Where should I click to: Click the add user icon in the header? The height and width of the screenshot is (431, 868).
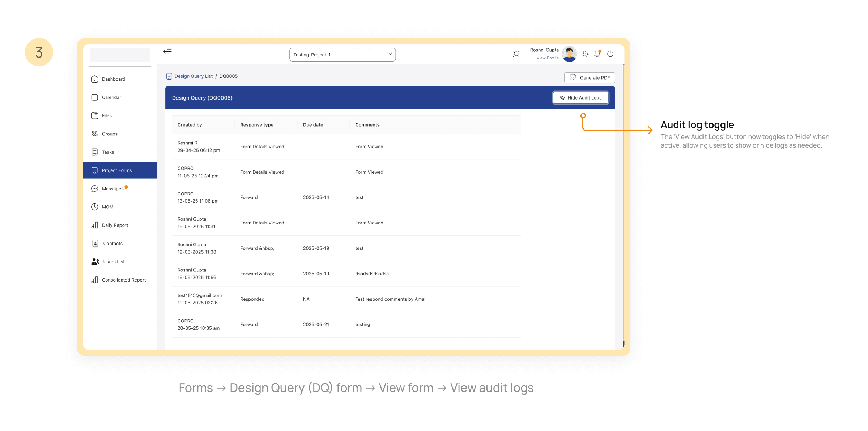tap(586, 54)
